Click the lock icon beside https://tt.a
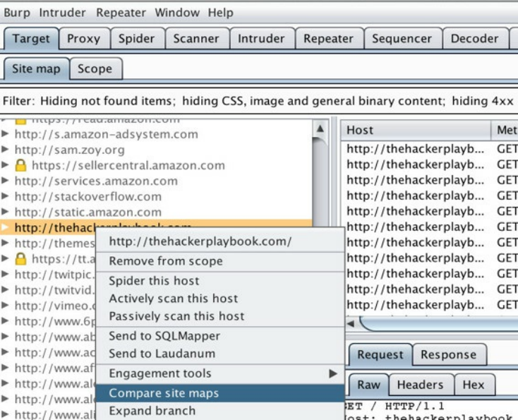This screenshot has width=518, height=420. (x=20, y=258)
